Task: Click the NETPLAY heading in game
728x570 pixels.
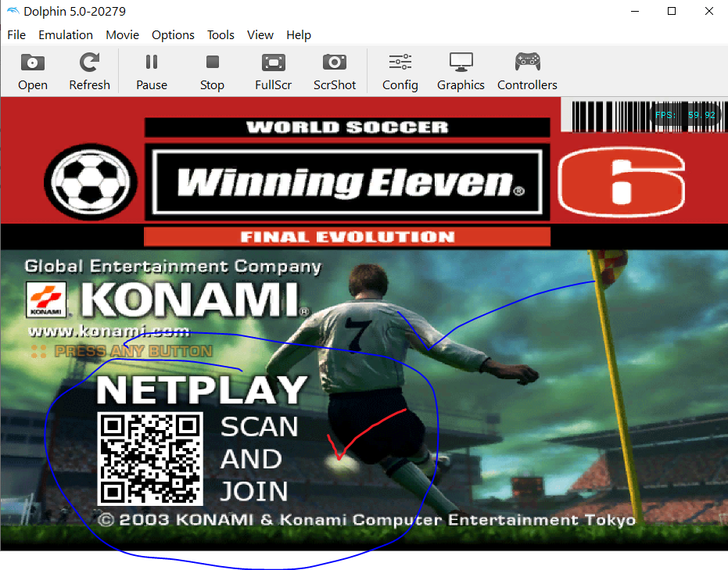Action: click(202, 390)
